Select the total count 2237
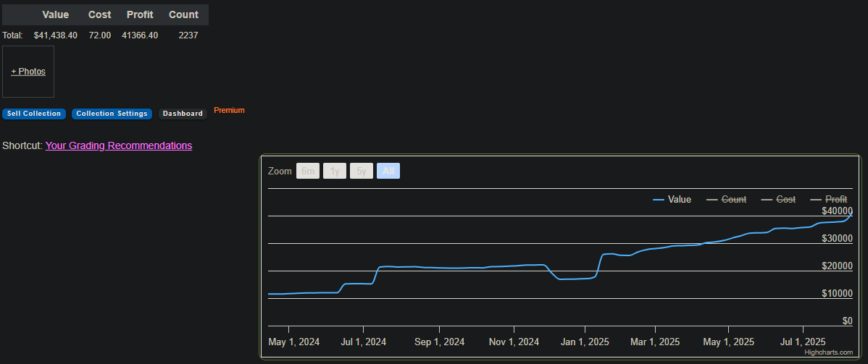 click(x=188, y=35)
